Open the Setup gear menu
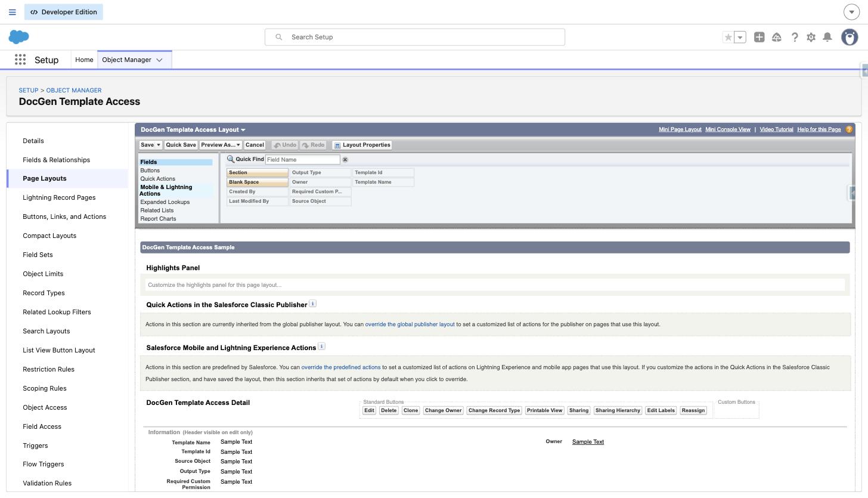Screen dimensions: 868x498 [811, 37]
